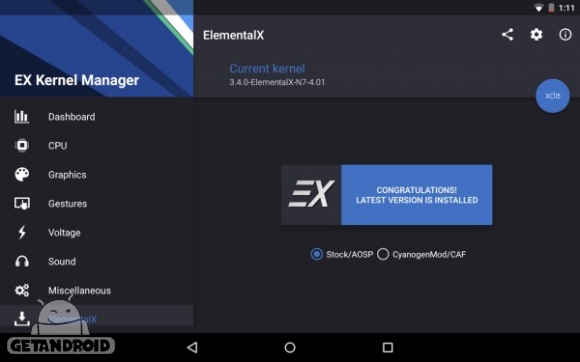Select Sound in the drawer
The image size is (580, 362).
[x=97, y=261]
